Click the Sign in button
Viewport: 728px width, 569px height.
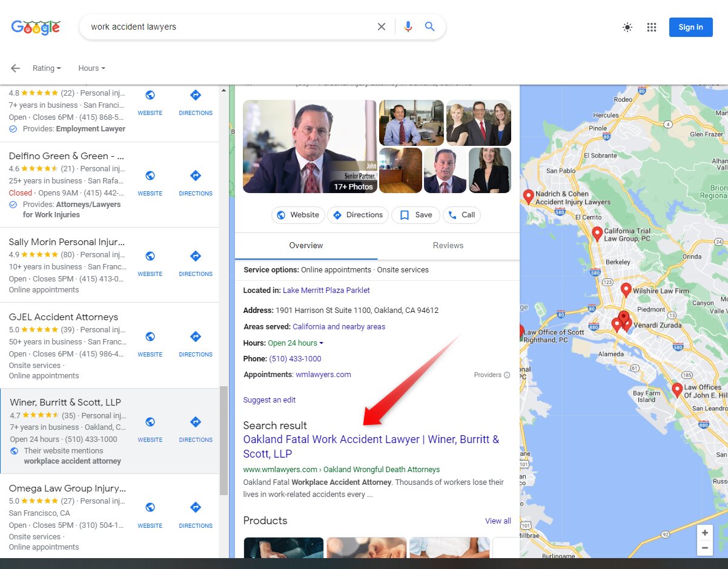click(690, 27)
